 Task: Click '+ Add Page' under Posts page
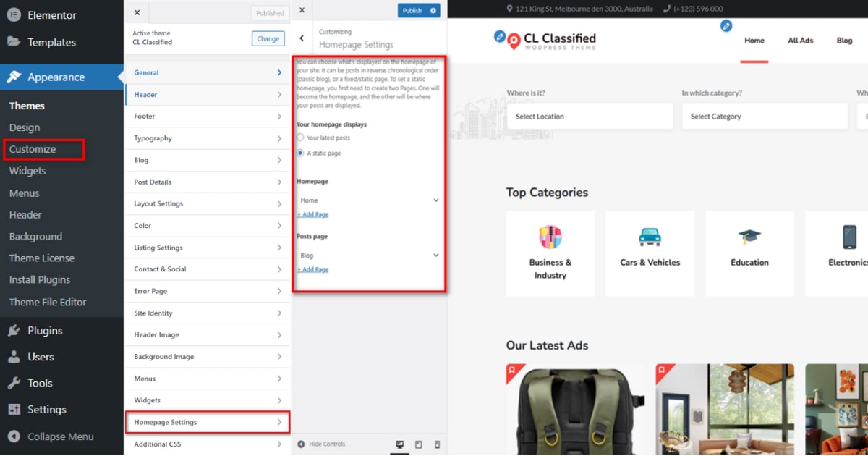click(x=312, y=269)
